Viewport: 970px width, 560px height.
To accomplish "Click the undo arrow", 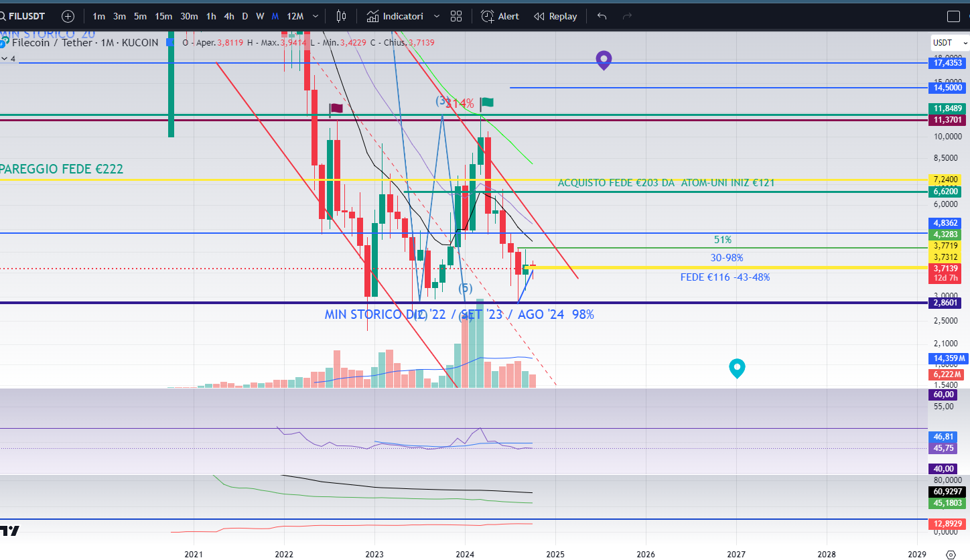I will [x=602, y=16].
